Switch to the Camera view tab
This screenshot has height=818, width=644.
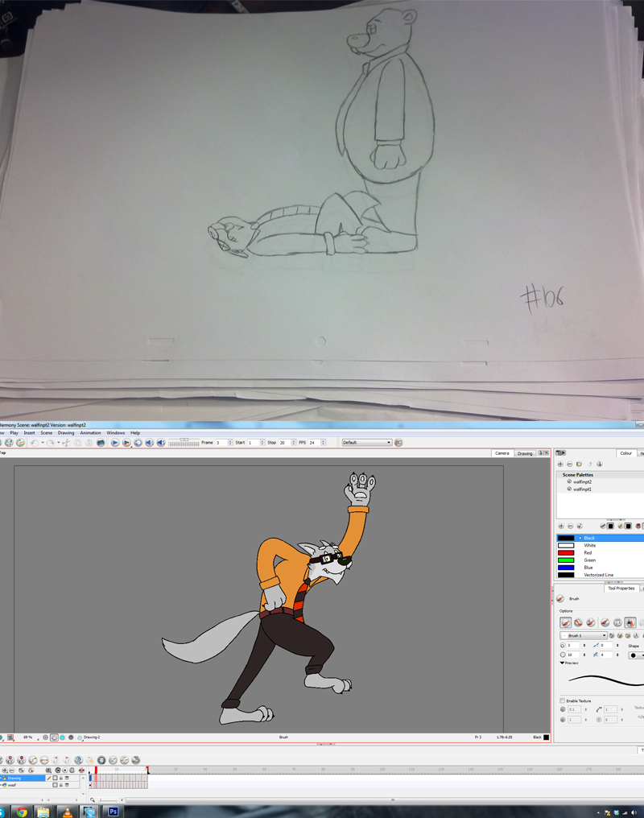tap(502, 453)
